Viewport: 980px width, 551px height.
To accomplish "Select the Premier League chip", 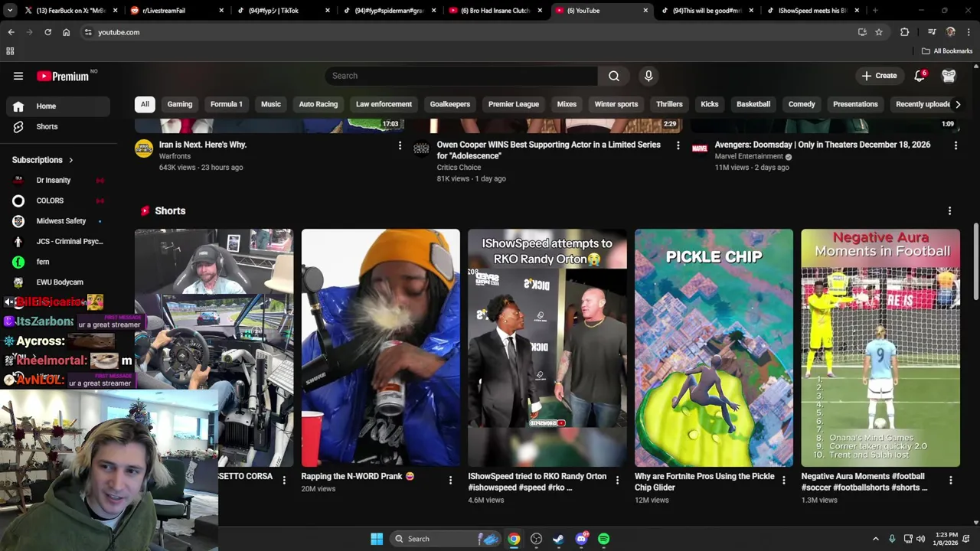I will (514, 104).
